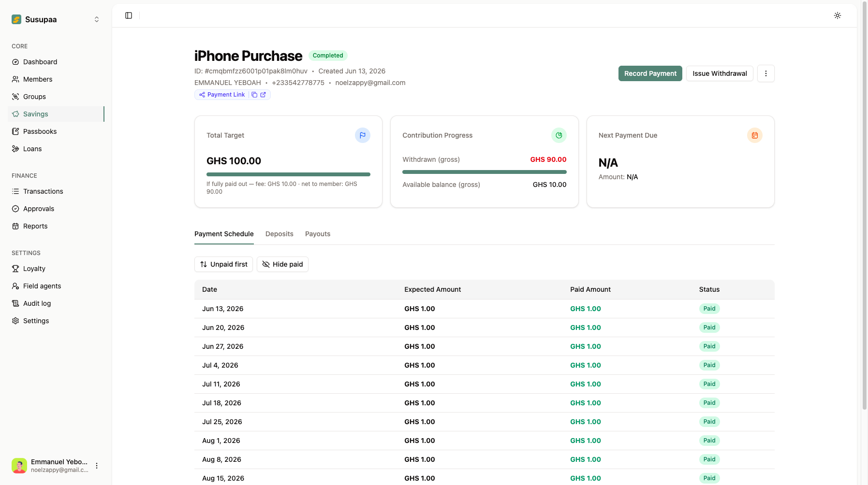Click the +233542778775 phone number
This screenshot has width=868, height=485.
[x=298, y=83]
